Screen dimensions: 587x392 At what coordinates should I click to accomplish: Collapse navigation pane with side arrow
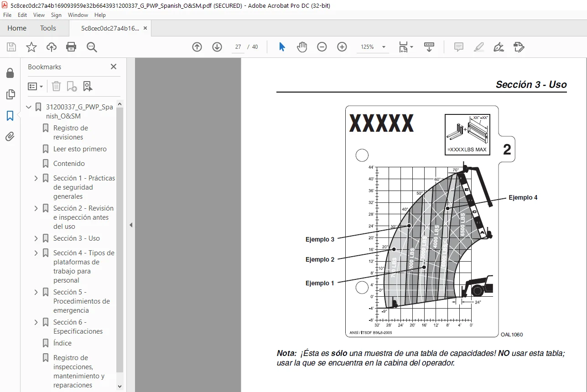[131, 225]
